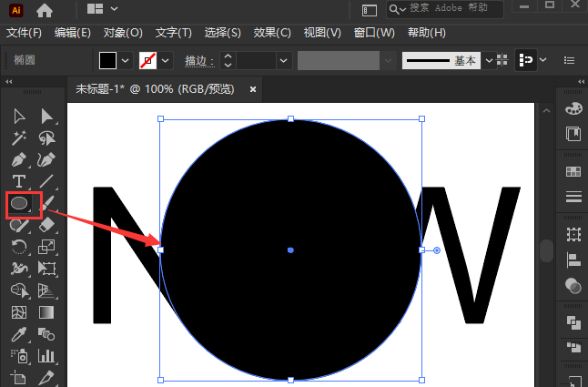Select the Lasso tool

tap(46, 138)
